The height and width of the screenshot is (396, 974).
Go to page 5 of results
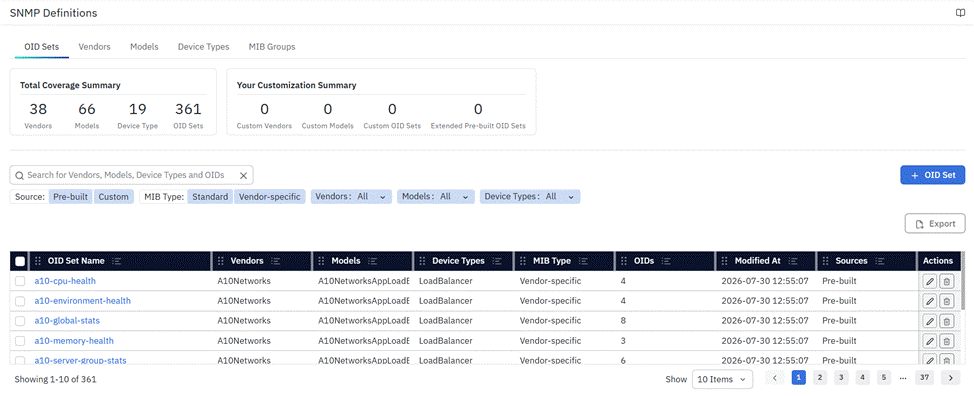(x=885, y=377)
